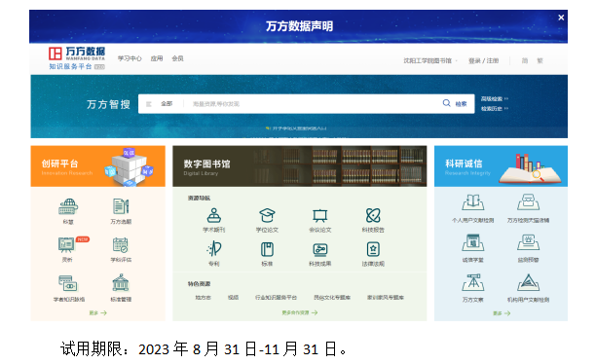
Task: Expand 高级检索 advanced search link
Action: click(x=494, y=99)
